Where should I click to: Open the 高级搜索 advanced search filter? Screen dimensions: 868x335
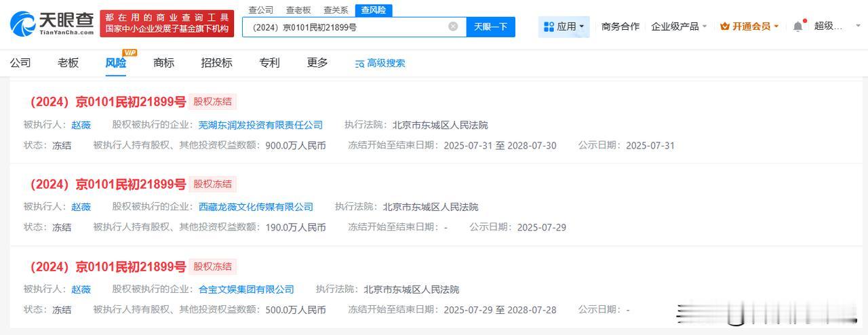pyautogui.click(x=380, y=63)
